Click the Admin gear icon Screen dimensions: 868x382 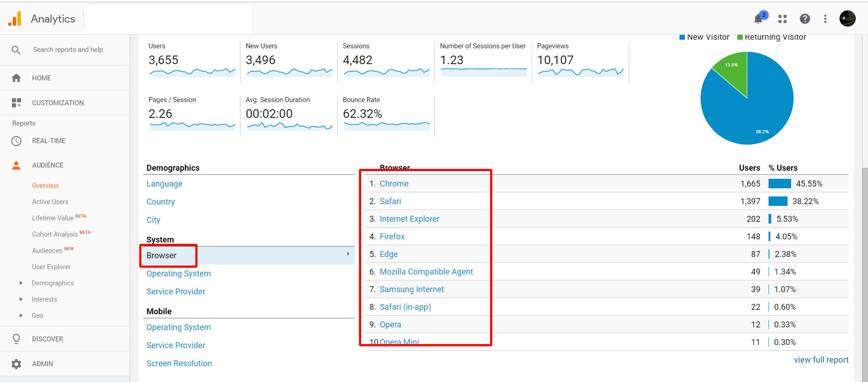[x=16, y=364]
